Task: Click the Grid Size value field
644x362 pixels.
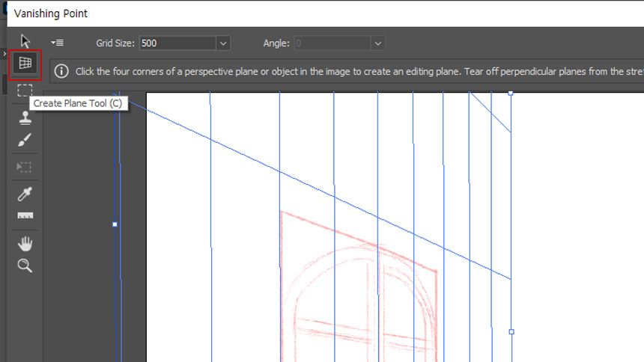Action: click(x=177, y=43)
